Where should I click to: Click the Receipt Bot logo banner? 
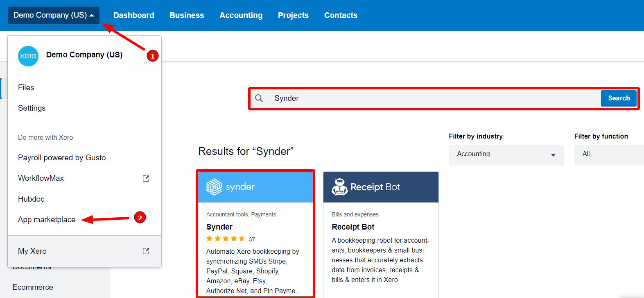pyautogui.click(x=381, y=187)
